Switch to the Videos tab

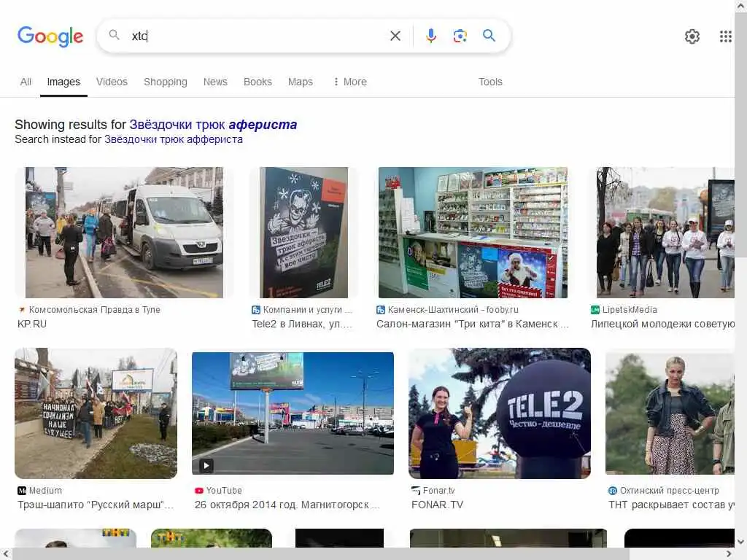tap(112, 82)
